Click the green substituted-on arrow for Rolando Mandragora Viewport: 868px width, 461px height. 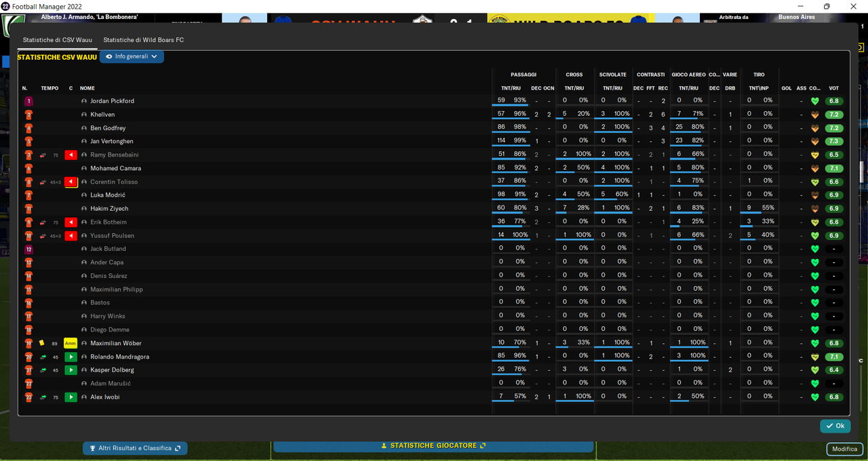pos(71,357)
